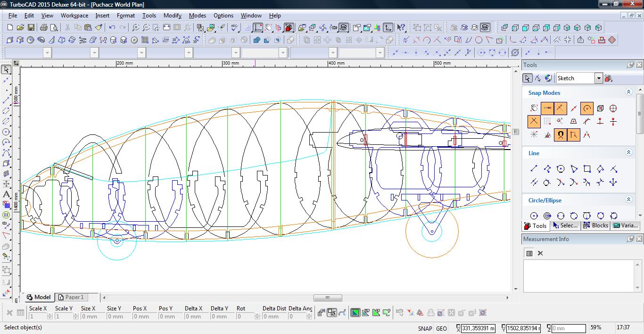Screen dimensions: 644x334
Task: Toggle the Magnetic Point snap mode
Action: (x=560, y=135)
